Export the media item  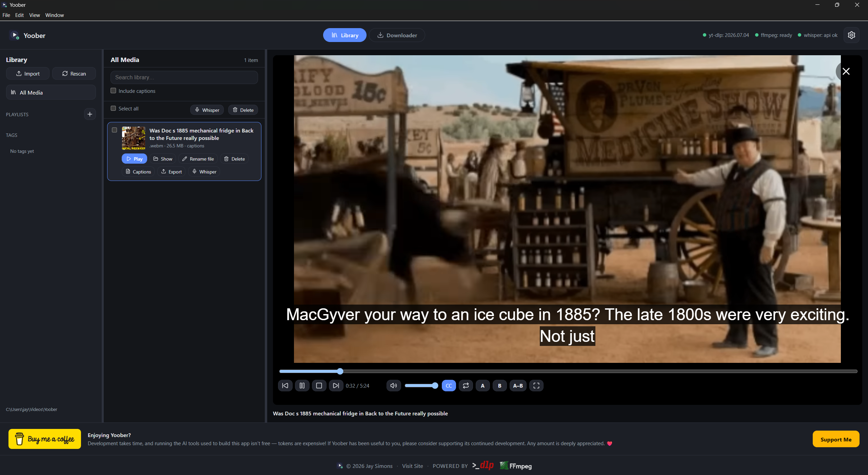[172, 172]
